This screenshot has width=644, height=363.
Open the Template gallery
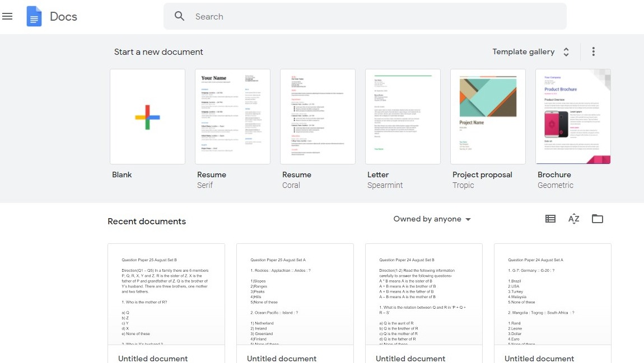point(524,51)
